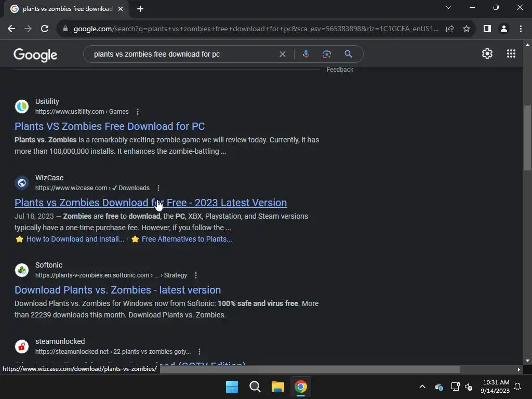Go to Google homepage logo
Screen dimensions: 532x399
click(36, 55)
